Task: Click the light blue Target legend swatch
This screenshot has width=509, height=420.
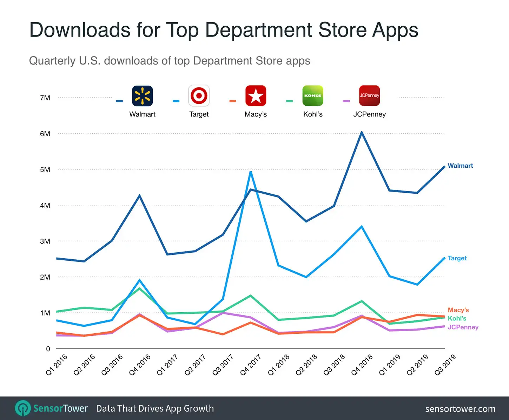Action: tap(176, 101)
